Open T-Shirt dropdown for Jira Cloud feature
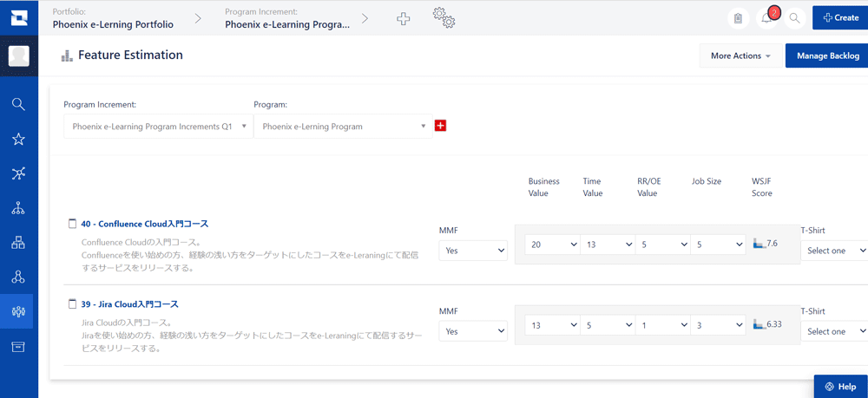 click(x=834, y=331)
